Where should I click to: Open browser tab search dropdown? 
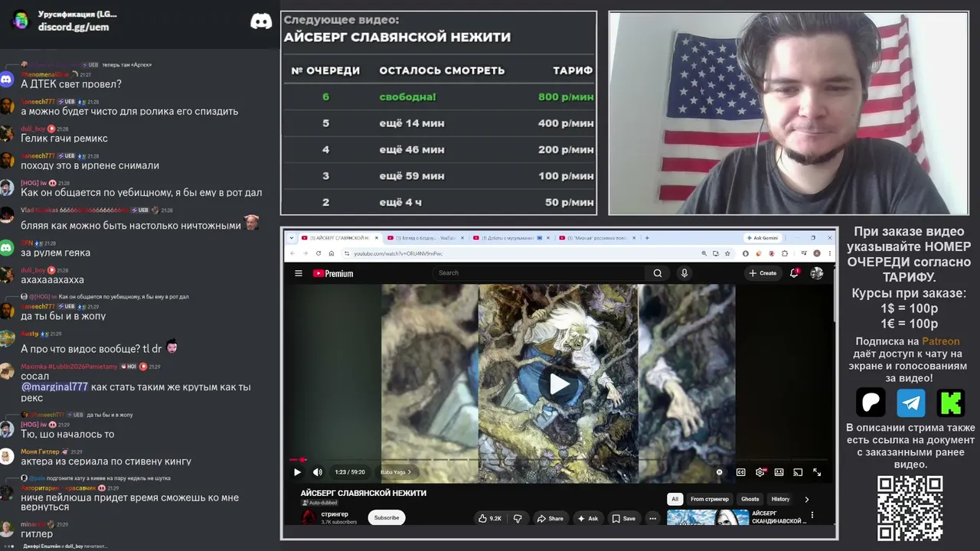pos(291,238)
